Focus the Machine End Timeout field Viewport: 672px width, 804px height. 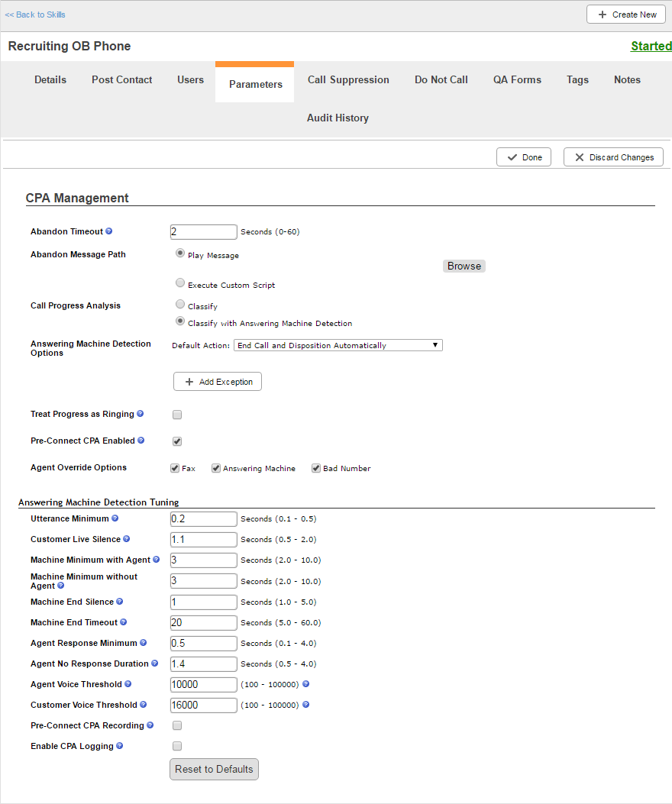[x=204, y=622]
